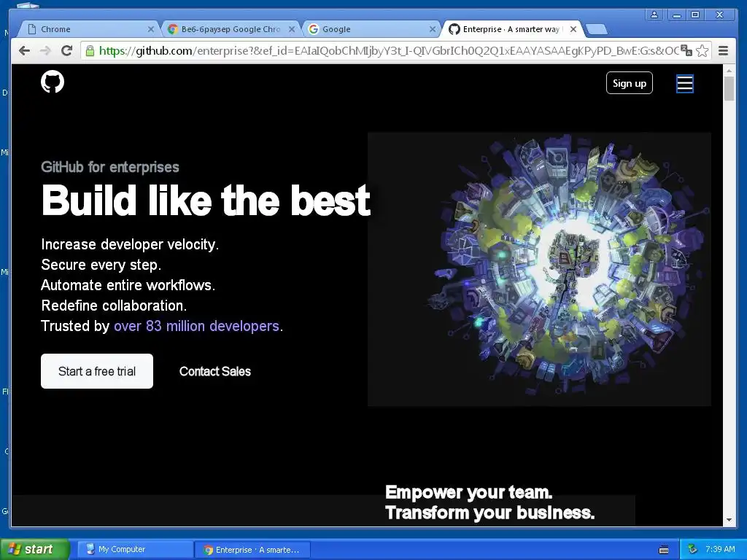Switch to the 'Веб-браузер Google Chrome' tab
Viewport: 747px width, 560px height.
(231, 29)
